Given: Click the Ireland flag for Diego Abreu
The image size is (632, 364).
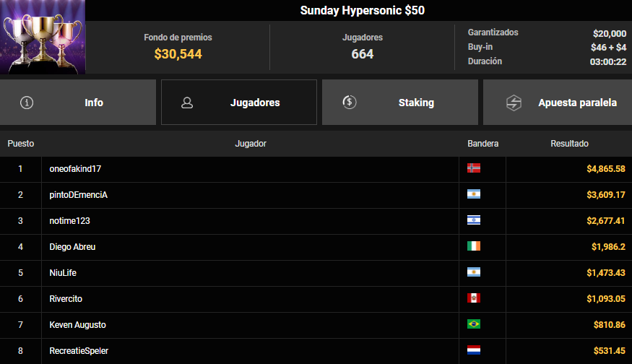Looking at the screenshot, I should pyautogui.click(x=474, y=246).
